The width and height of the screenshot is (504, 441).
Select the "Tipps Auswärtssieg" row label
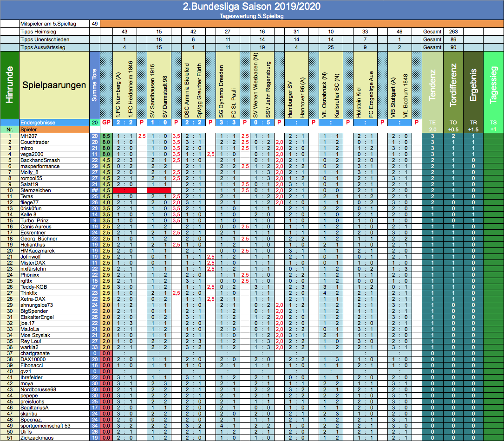click(43, 47)
